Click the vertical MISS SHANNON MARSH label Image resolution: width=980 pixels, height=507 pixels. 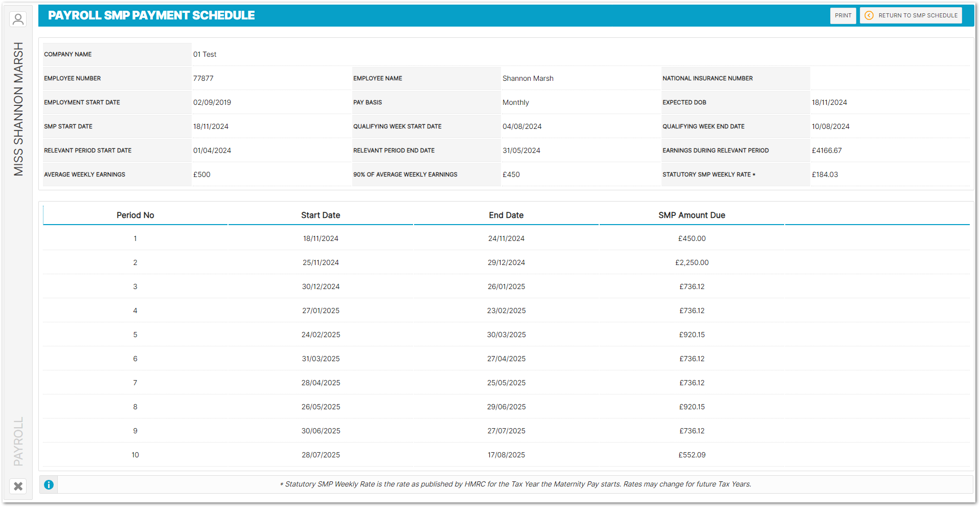pos(18,109)
